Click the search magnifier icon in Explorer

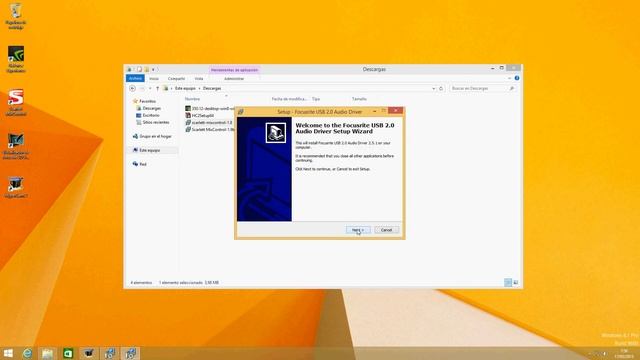pyautogui.click(x=512, y=88)
